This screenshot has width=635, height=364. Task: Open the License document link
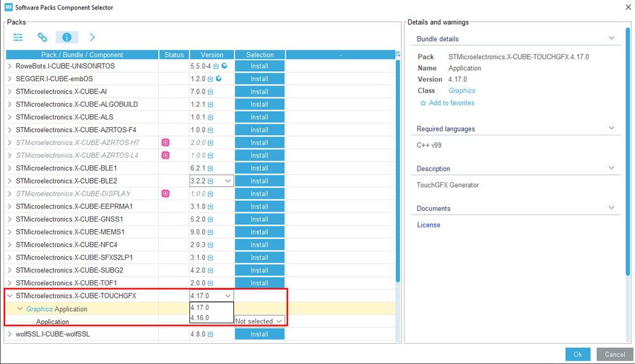[428, 225]
